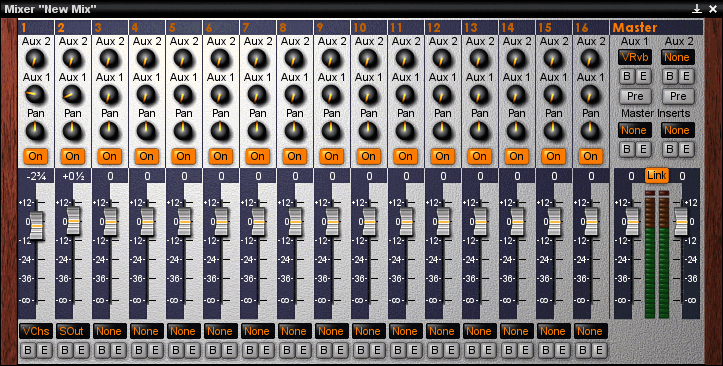The width and height of the screenshot is (723, 366).
Task: Click Master Aux 2 E button
Action: pos(686,76)
